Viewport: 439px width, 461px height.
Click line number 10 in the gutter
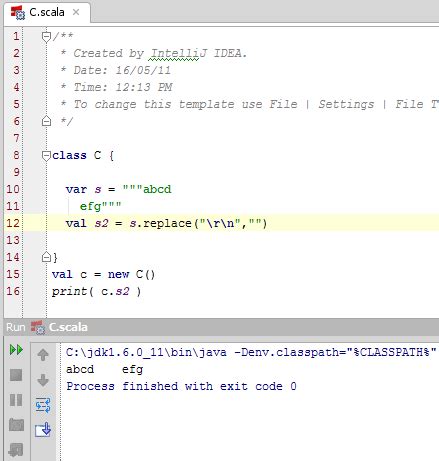tap(13, 189)
